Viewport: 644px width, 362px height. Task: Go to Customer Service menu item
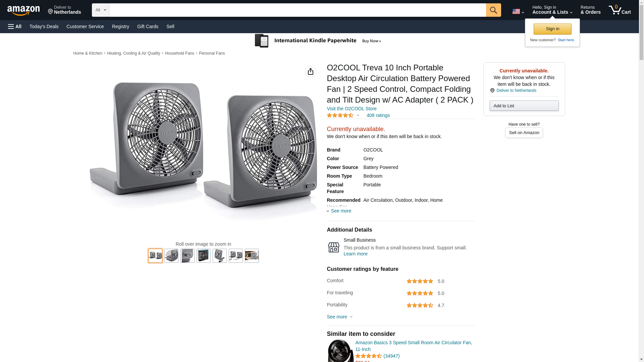pos(85,26)
